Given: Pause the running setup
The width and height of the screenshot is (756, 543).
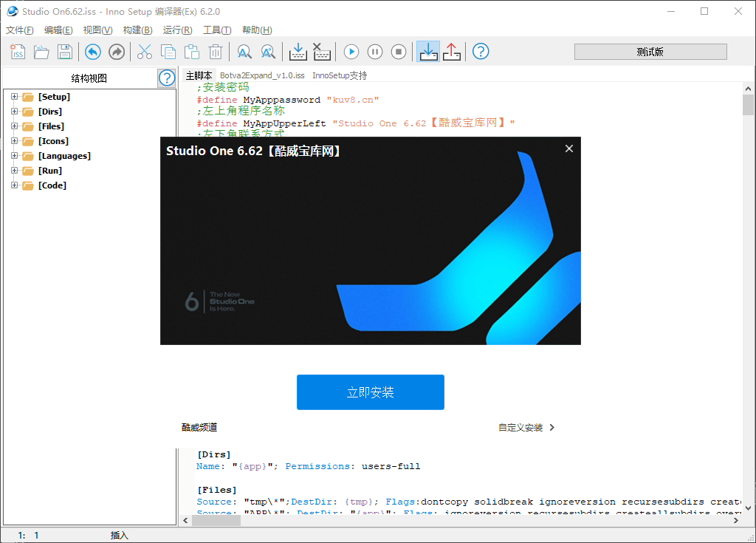Looking at the screenshot, I should (375, 52).
